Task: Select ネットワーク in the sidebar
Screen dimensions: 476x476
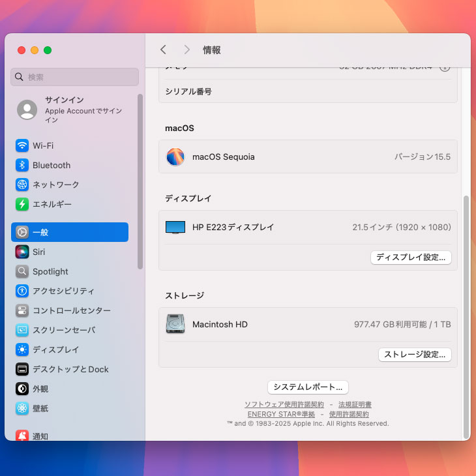Action: click(70, 185)
